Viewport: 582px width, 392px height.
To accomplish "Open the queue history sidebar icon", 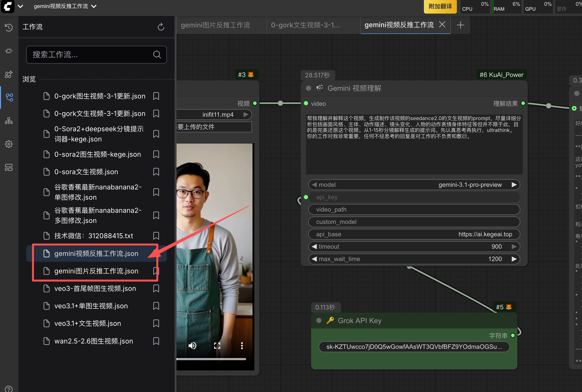I will 9,27.
